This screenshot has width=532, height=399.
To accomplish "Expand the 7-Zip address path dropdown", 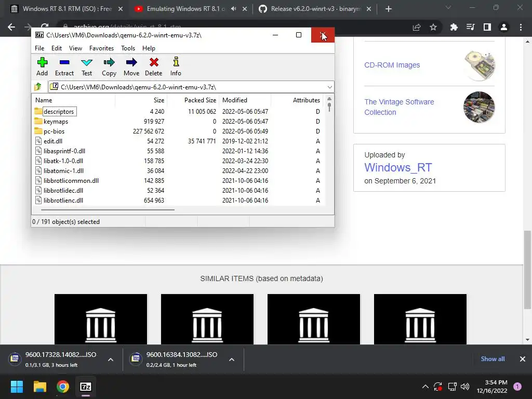I will coord(329,87).
